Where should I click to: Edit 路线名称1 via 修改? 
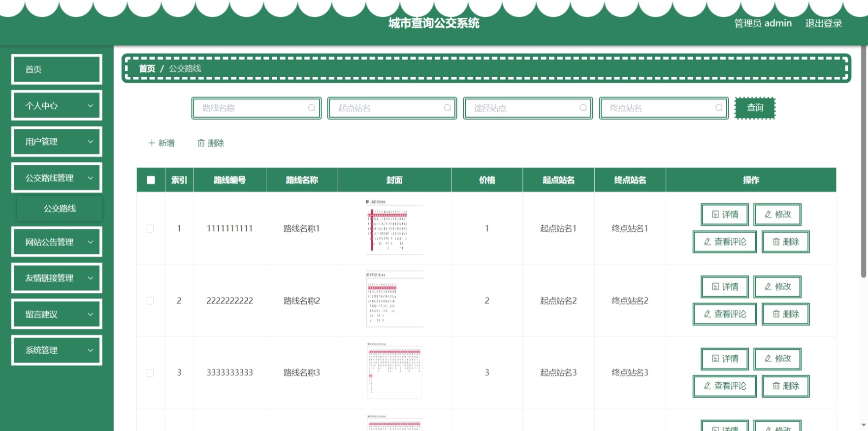click(x=777, y=215)
